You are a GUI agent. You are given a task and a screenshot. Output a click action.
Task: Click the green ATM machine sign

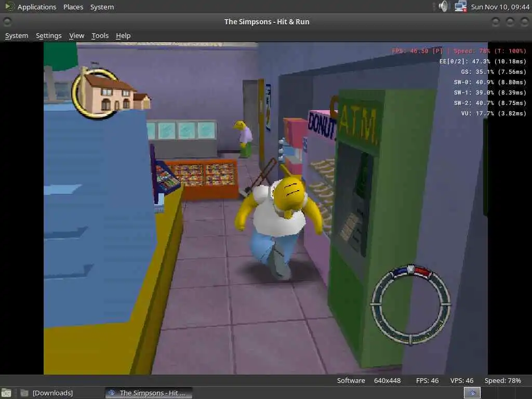(358, 124)
